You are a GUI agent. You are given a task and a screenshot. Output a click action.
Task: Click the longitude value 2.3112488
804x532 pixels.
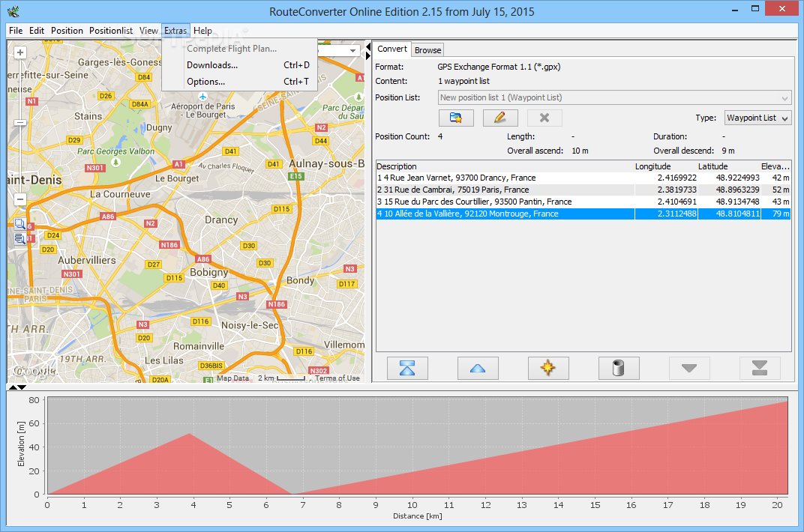(x=676, y=214)
